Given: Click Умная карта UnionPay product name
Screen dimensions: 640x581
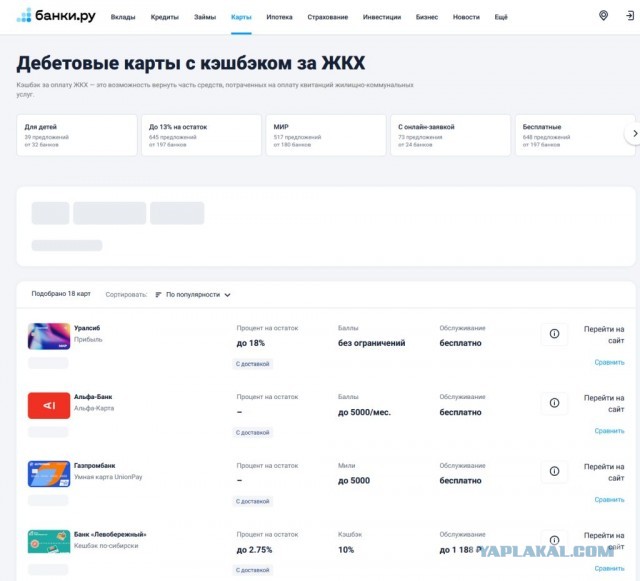Looking at the screenshot, I should (x=108, y=477).
